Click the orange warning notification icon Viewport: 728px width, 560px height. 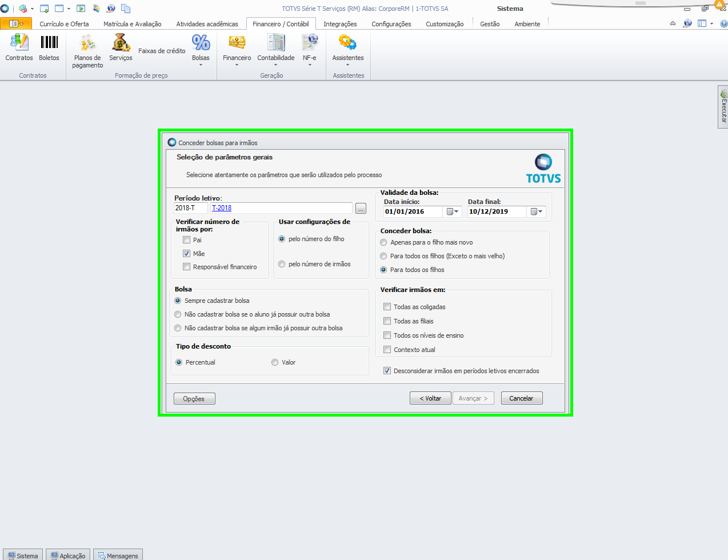[719, 5]
